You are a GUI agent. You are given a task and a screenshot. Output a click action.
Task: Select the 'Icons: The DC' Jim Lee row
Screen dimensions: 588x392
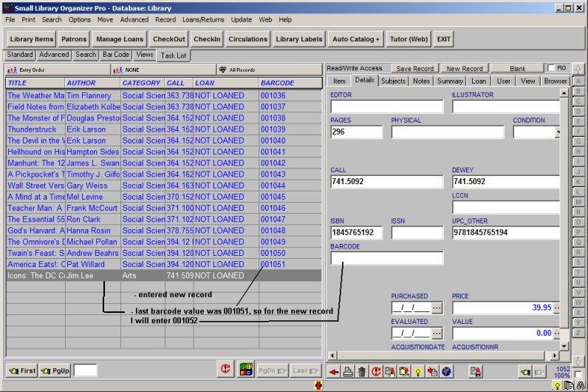pos(164,276)
